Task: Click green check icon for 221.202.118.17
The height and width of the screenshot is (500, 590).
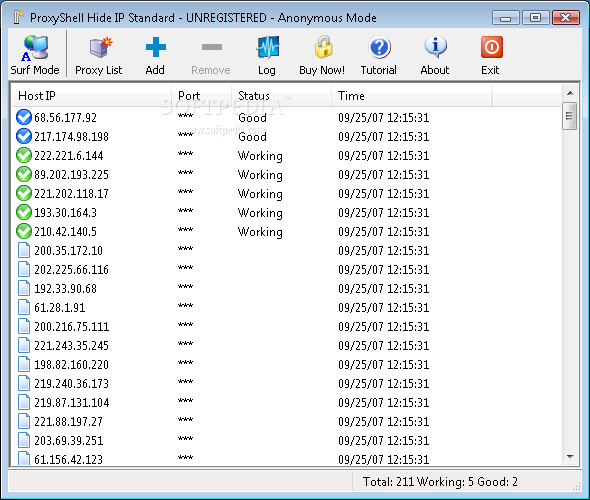Action: pyautogui.click(x=24, y=193)
